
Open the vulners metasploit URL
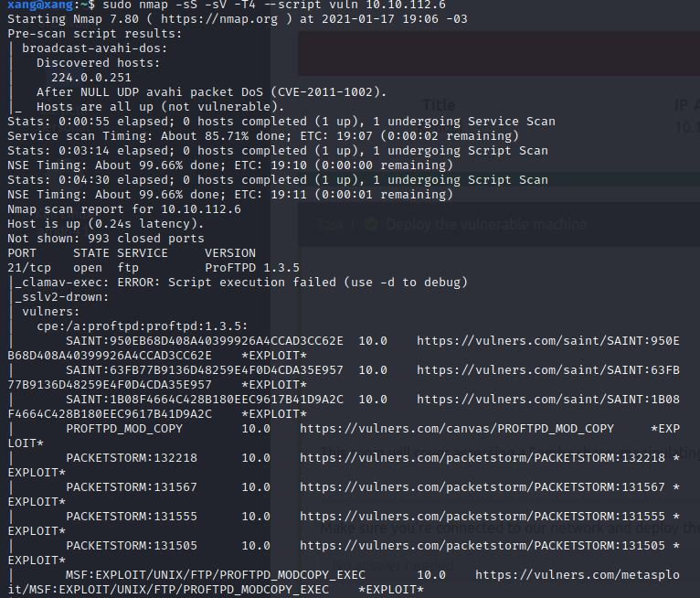585,575
